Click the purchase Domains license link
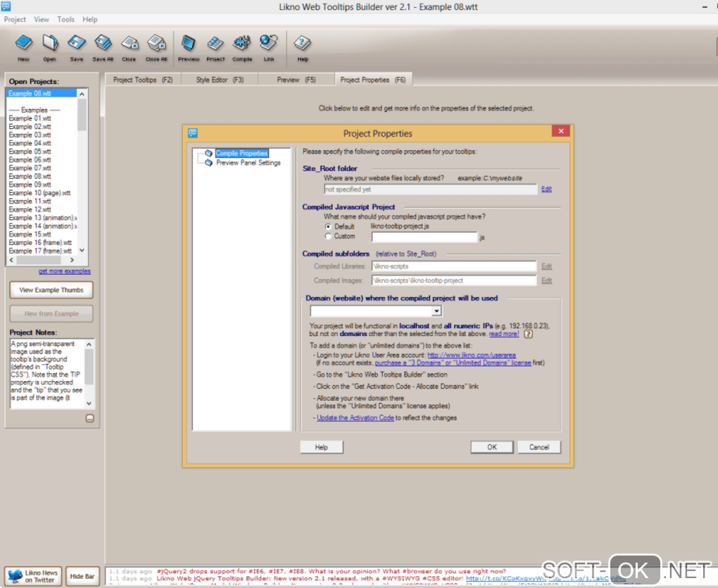Viewport: 718px width, 588px height. pos(453,363)
